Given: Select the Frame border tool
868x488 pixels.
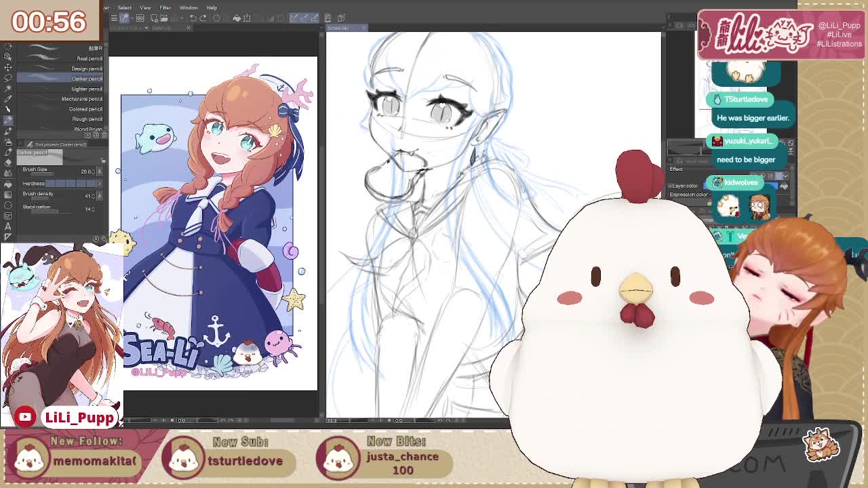Looking at the screenshot, I should (x=8, y=216).
